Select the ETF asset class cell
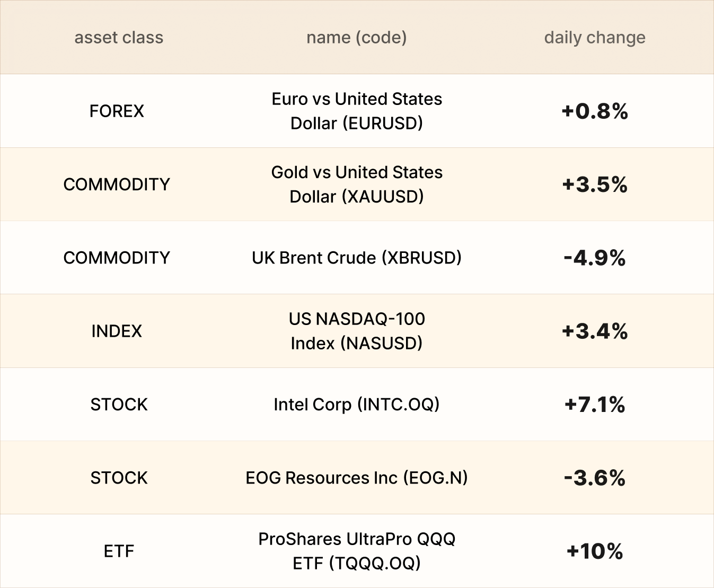Screen dimensions: 714x588 119,551
